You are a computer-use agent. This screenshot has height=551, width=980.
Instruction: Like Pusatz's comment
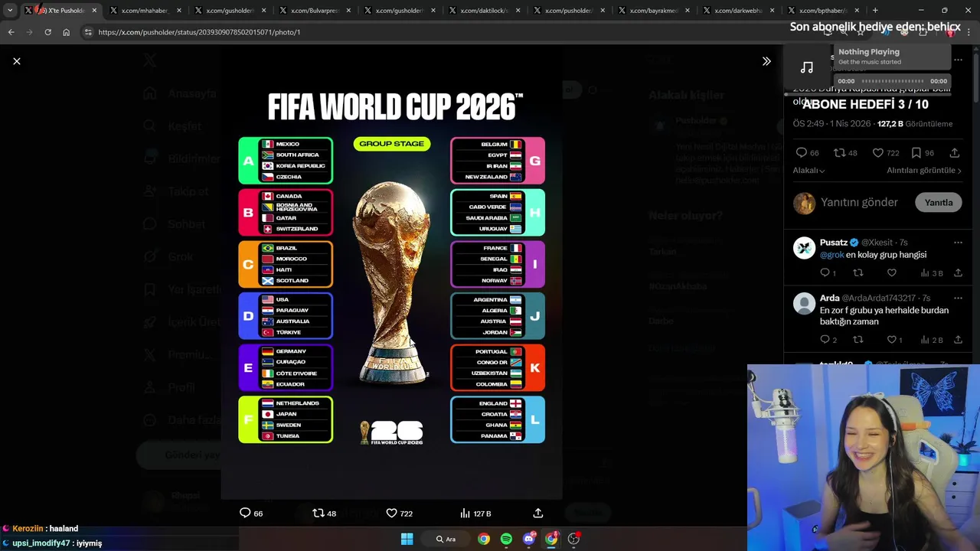point(892,273)
